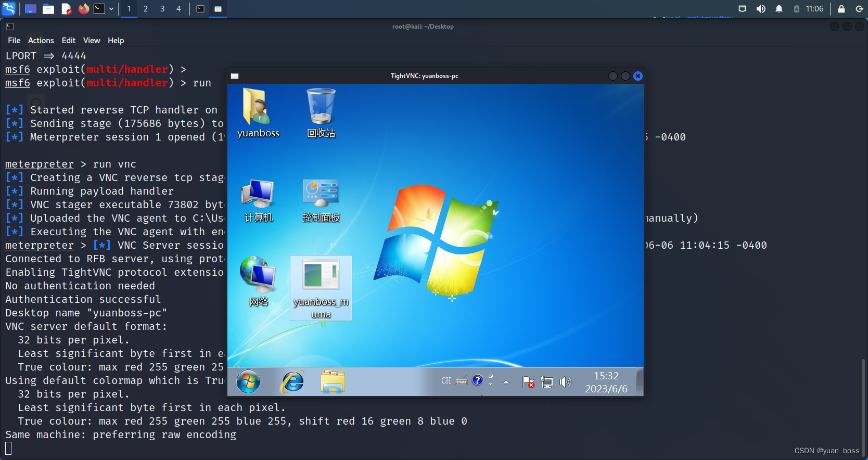Screen dimensions: 868x460
Task: Click the Windows clock showing 15:32
Action: tap(606, 382)
